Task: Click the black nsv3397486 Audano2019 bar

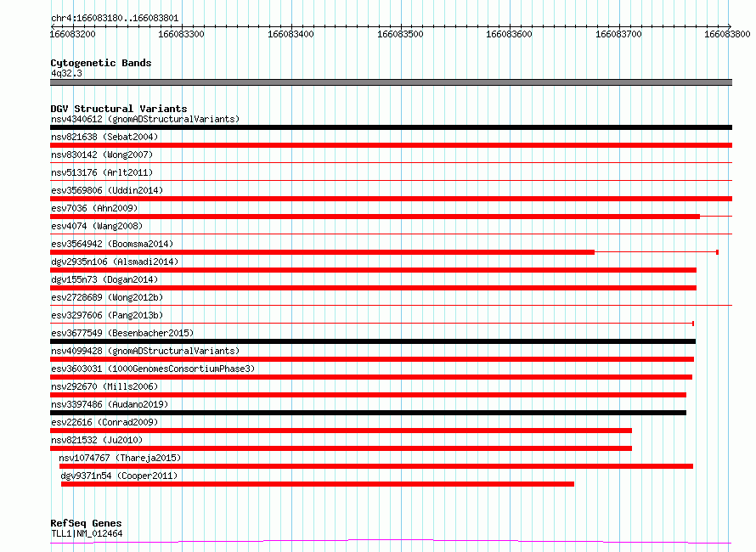Action: pos(369,413)
